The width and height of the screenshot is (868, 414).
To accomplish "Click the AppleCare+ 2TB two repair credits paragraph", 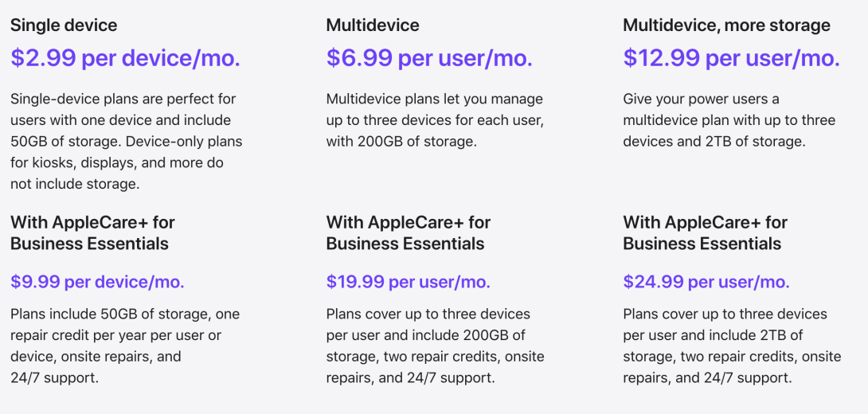I will (732, 346).
